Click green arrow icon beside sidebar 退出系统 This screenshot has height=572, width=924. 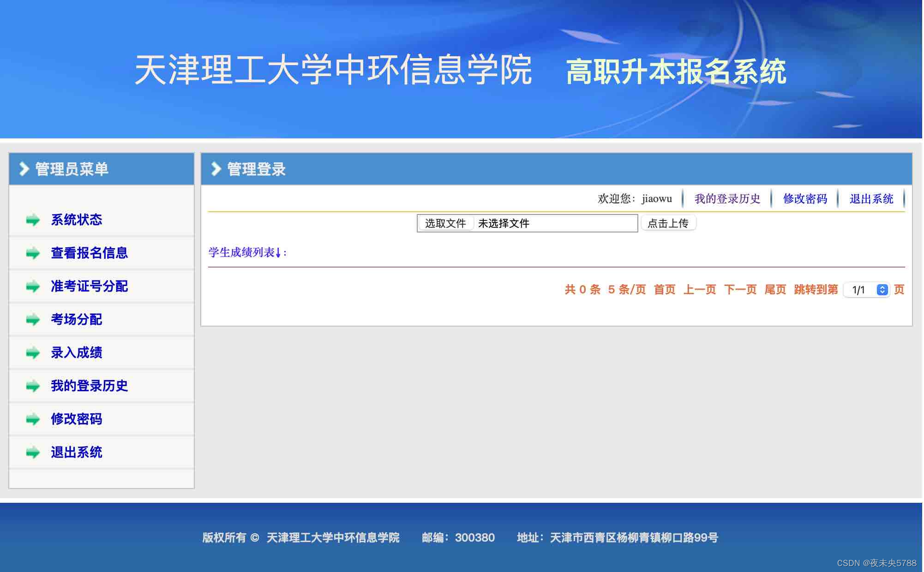click(x=33, y=453)
